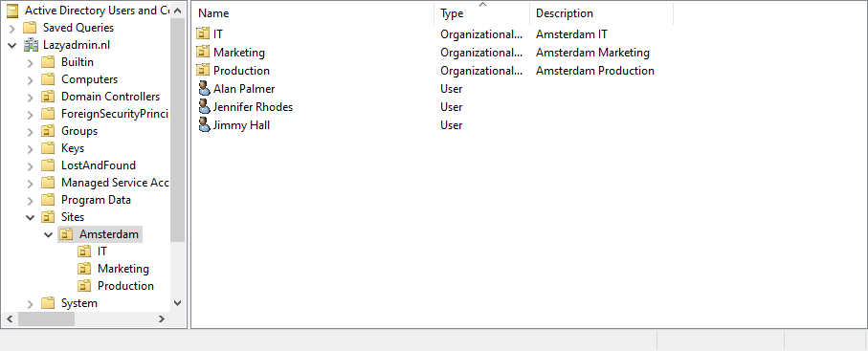Collapse the Lazyadmin.nl domain node
Image resolution: width=868 pixels, height=351 pixels.
tap(12, 45)
